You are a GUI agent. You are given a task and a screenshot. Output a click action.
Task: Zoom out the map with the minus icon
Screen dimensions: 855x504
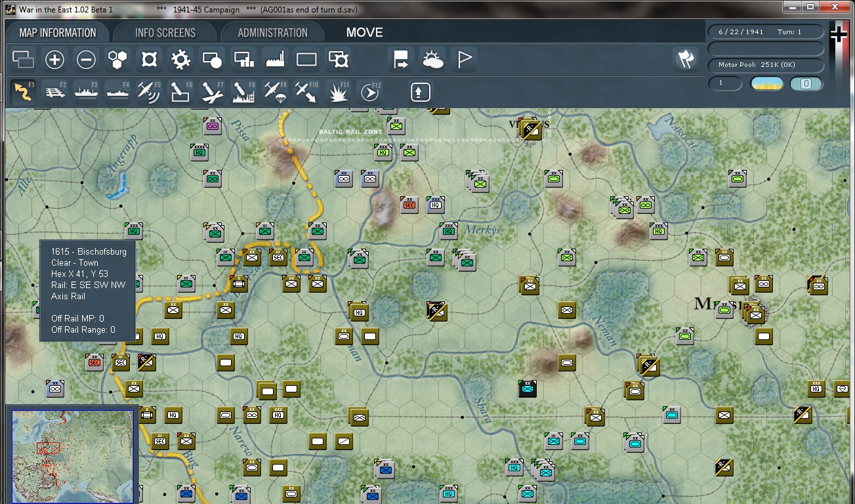[86, 60]
